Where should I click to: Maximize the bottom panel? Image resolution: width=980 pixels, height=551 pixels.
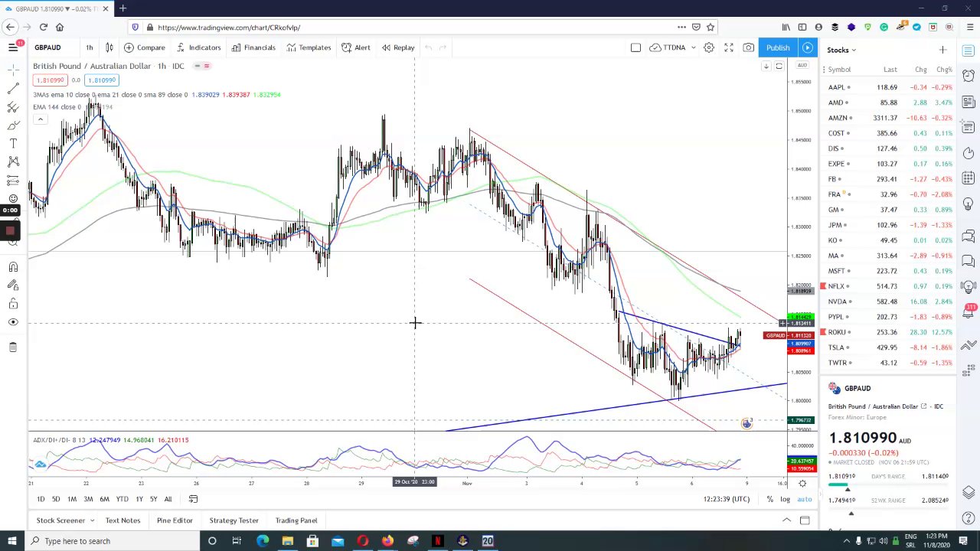(805, 520)
